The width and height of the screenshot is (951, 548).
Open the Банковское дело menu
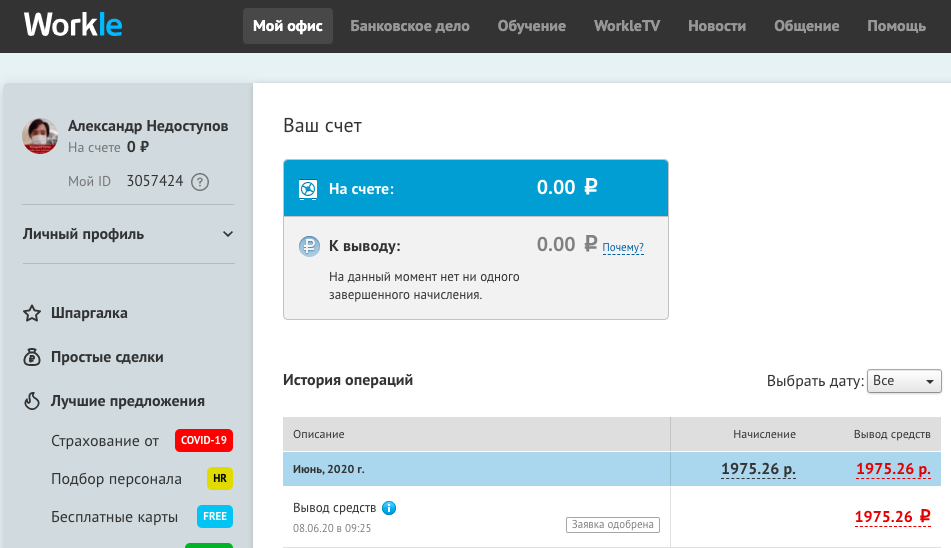click(409, 26)
